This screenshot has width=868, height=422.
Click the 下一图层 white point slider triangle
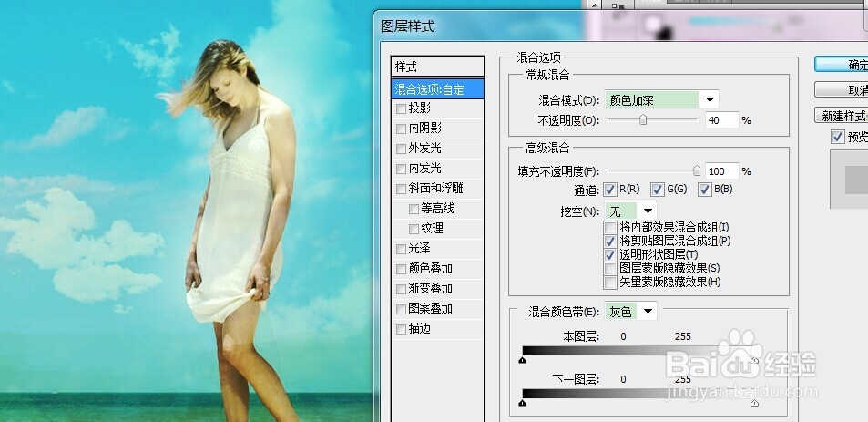pos(754,403)
